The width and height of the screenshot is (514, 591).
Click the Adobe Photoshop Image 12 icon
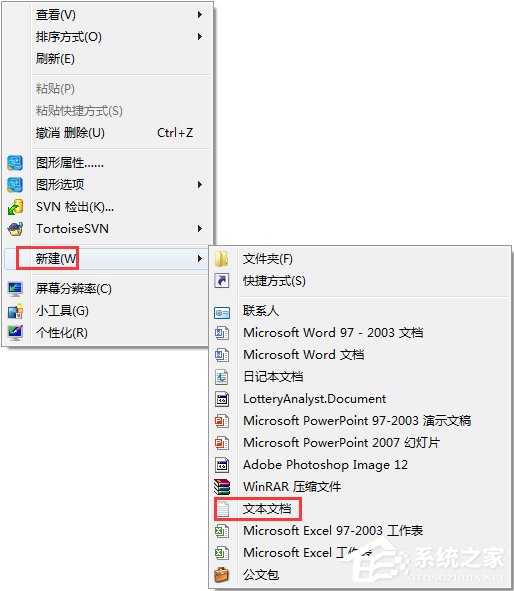(222, 465)
